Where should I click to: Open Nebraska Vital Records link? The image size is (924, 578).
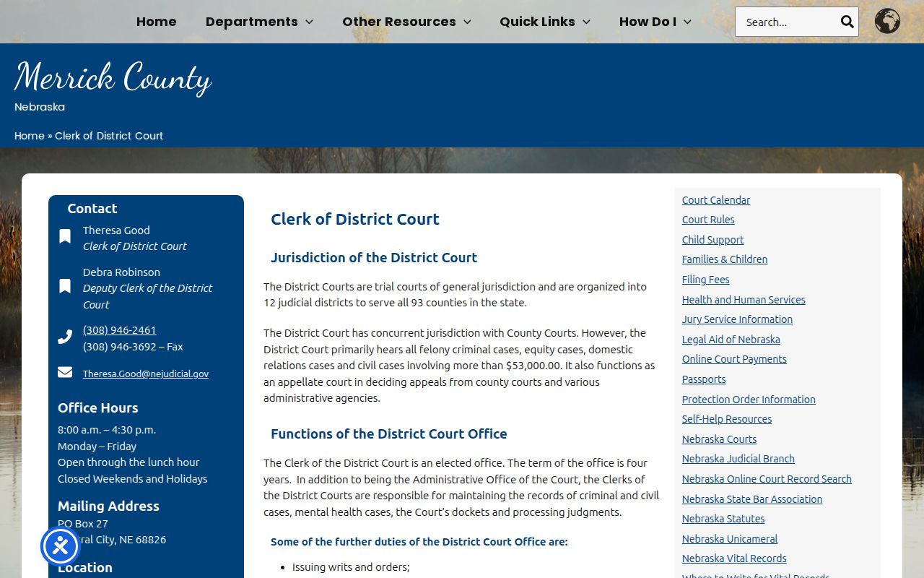[x=734, y=558]
